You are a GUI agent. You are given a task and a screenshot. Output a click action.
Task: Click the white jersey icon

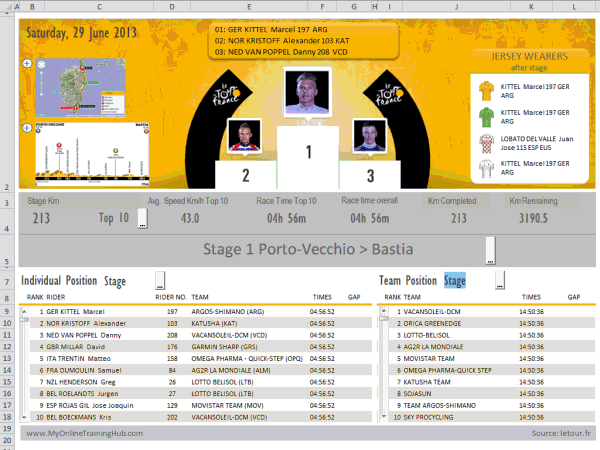tap(486, 169)
